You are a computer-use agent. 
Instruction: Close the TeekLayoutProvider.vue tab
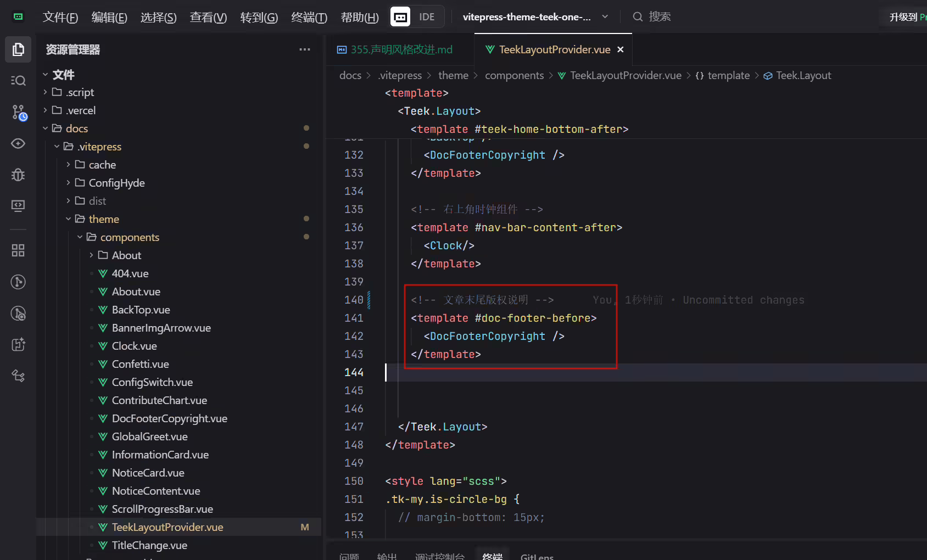[x=621, y=49]
